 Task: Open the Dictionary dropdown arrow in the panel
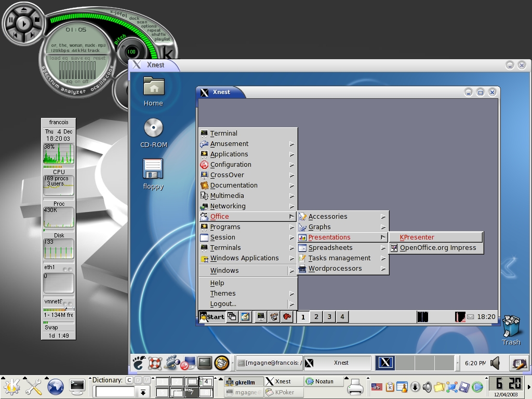click(143, 392)
